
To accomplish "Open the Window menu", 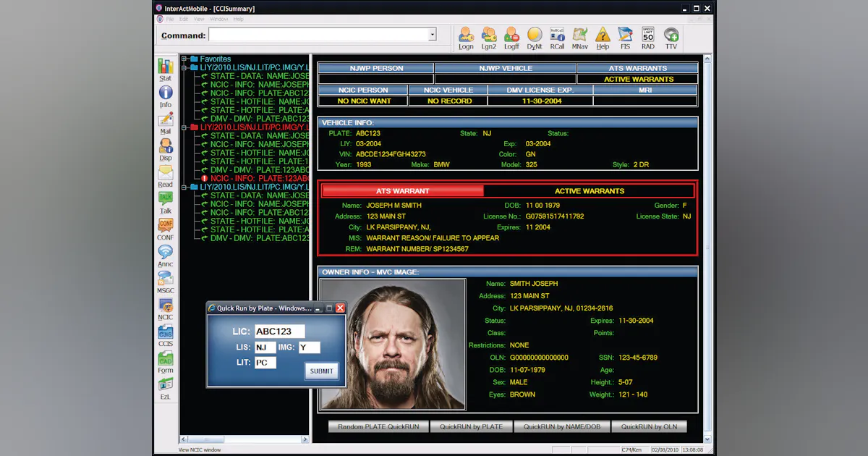I will point(219,19).
